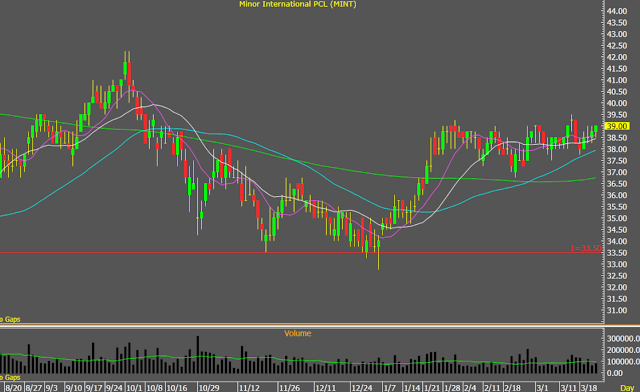Viewport: 640px width, 392px height.
Task: Select the 0.00 volume axis label
Action: [x=615, y=373]
